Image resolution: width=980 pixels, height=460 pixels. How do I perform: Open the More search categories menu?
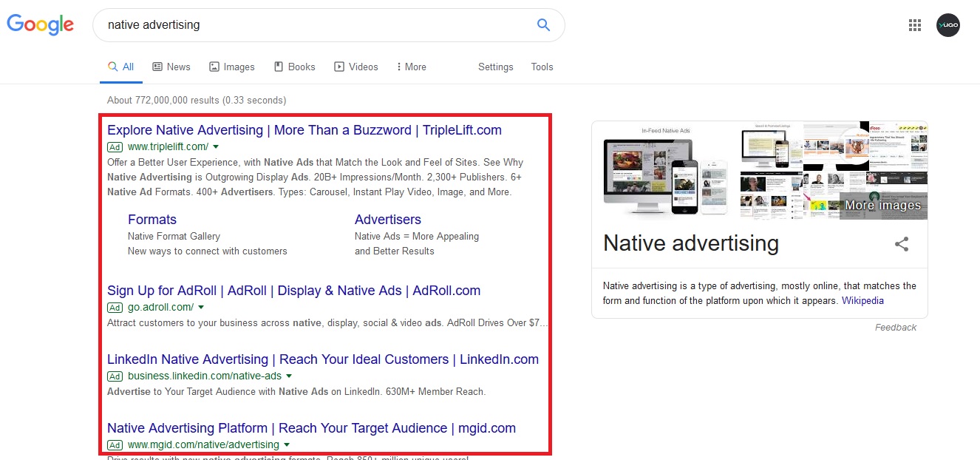click(412, 67)
